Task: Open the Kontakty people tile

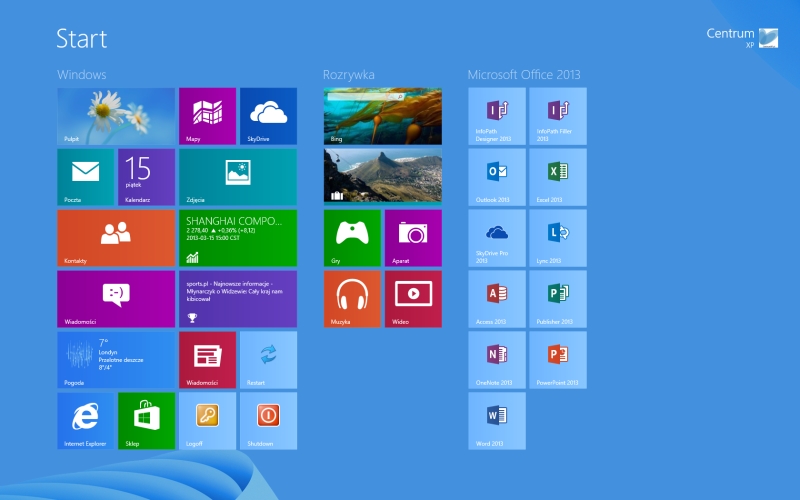Action: tap(116, 238)
